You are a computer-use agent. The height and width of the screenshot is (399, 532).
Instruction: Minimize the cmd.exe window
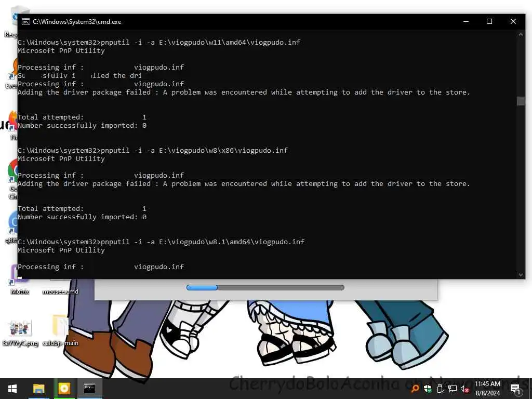click(x=466, y=21)
